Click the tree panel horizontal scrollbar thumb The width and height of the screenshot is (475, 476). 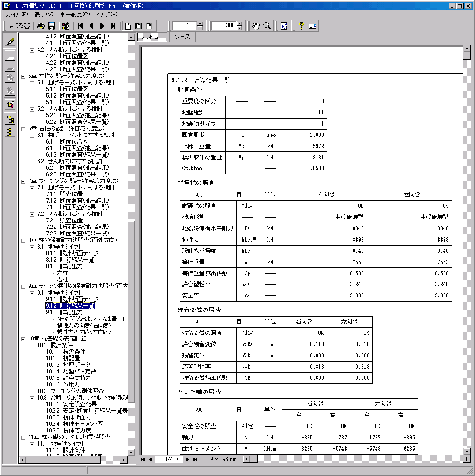pos(63,460)
